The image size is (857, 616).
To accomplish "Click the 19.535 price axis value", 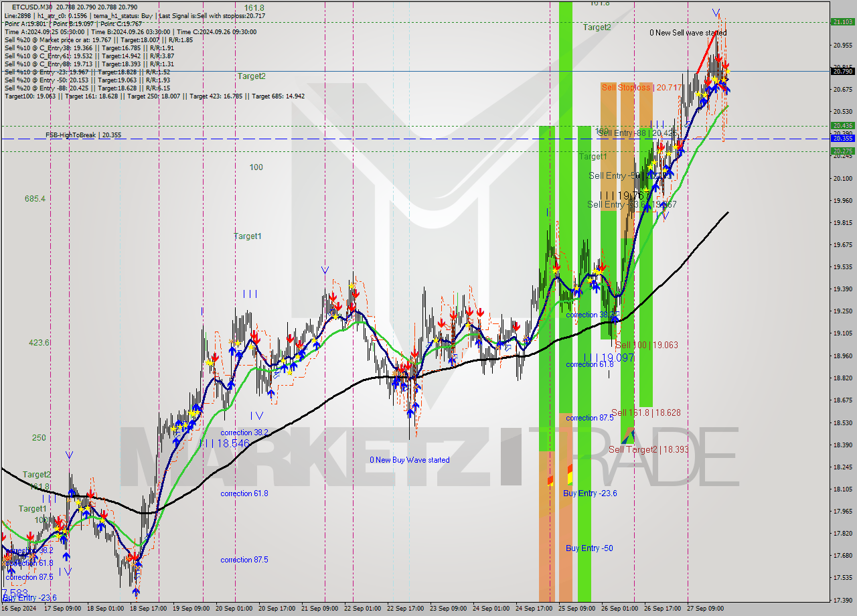I will (842, 266).
